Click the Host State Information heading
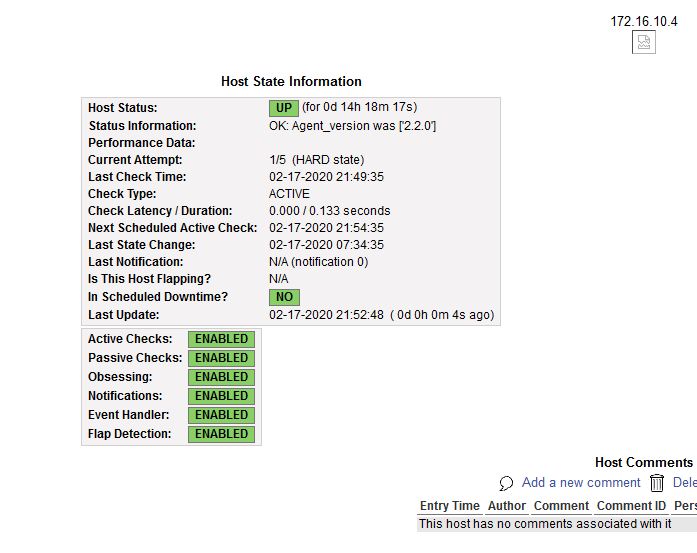 [291, 82]
